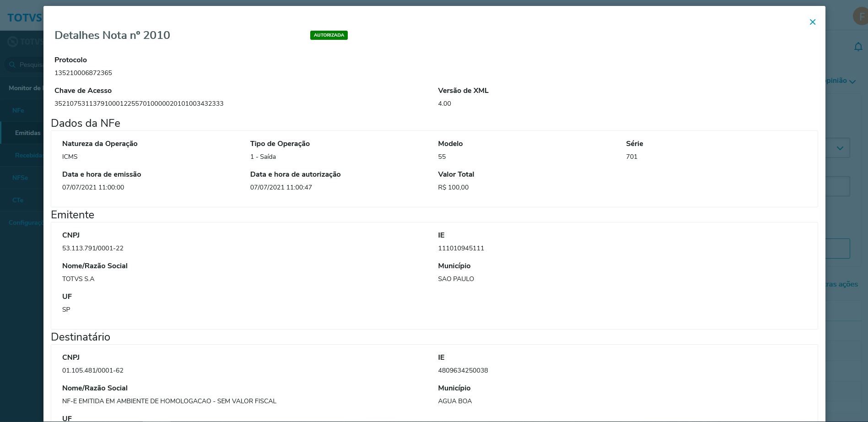Image resolution: width=868 pixels, height=422 pixels.
Task: Click the Versão de XML label
Action: pos(464,91)
